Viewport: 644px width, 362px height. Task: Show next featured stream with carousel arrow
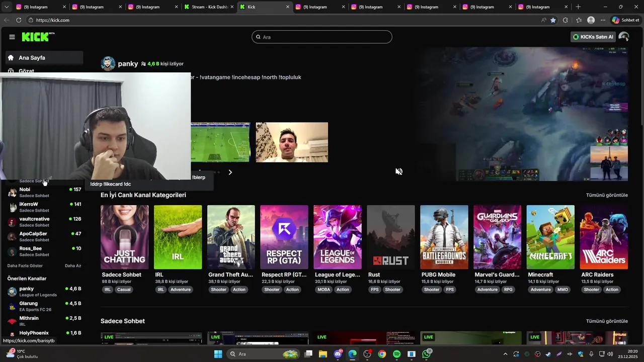(230, 172)
